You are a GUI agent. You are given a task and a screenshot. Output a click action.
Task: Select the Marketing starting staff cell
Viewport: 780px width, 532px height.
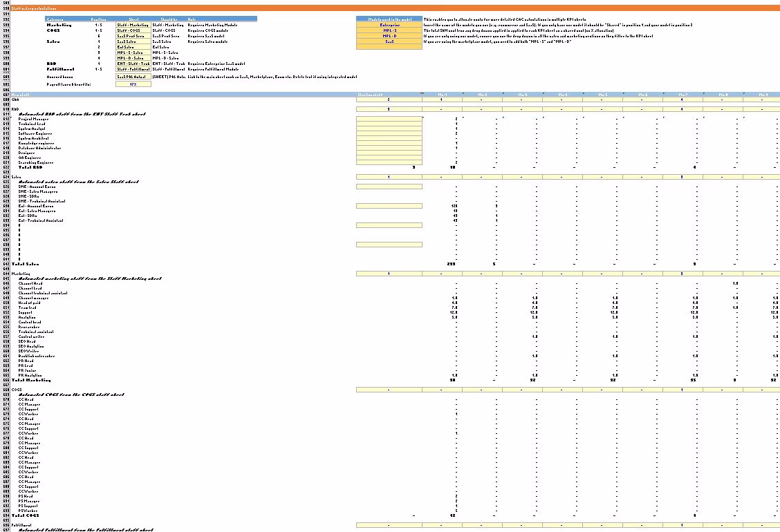pyautogui.click(x=389, y=274)
